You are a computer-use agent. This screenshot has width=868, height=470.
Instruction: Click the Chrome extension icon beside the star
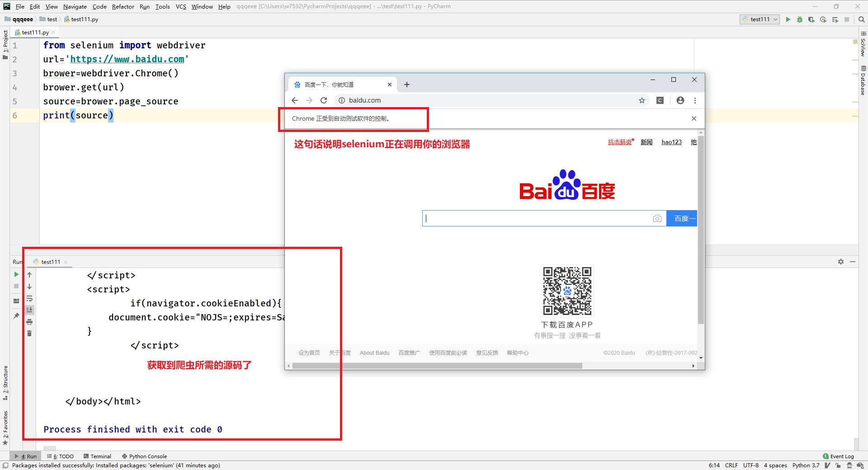[x=660, y=100]
